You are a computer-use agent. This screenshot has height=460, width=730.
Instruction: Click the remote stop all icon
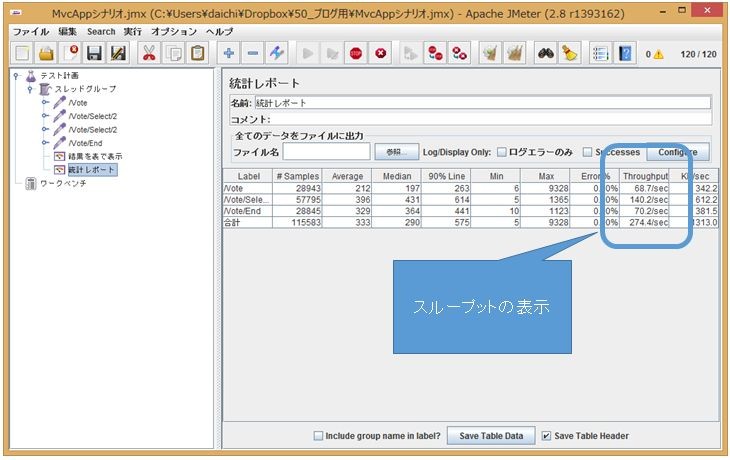coord(435,54)
